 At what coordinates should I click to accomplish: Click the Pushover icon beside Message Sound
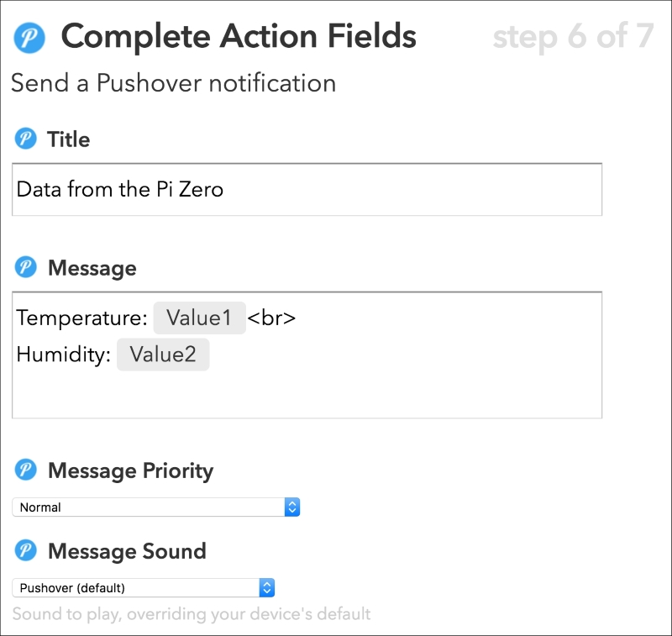click(26, 549)
